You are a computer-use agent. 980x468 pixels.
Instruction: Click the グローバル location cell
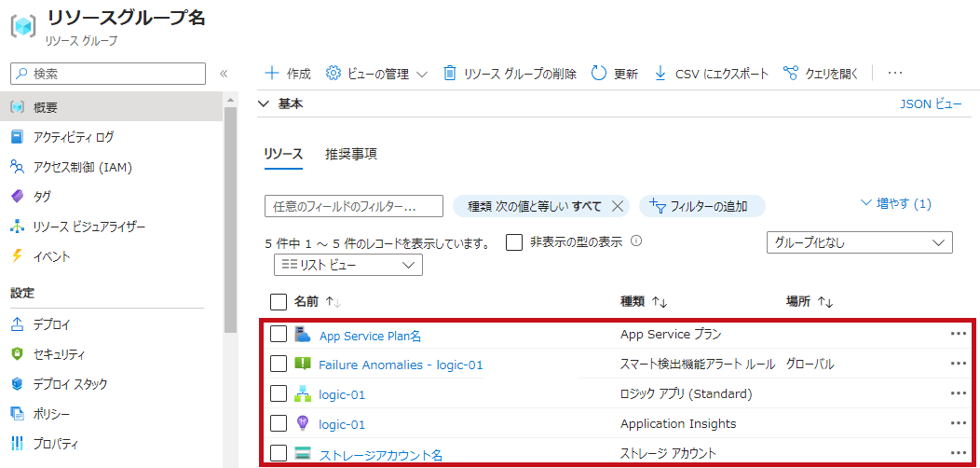coord(810,365)
